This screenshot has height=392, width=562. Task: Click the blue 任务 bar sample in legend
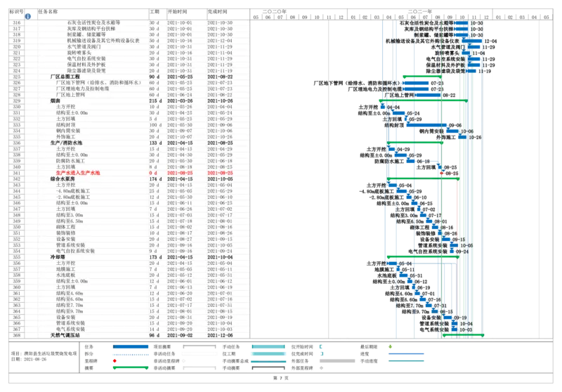[x=130, y=346]
